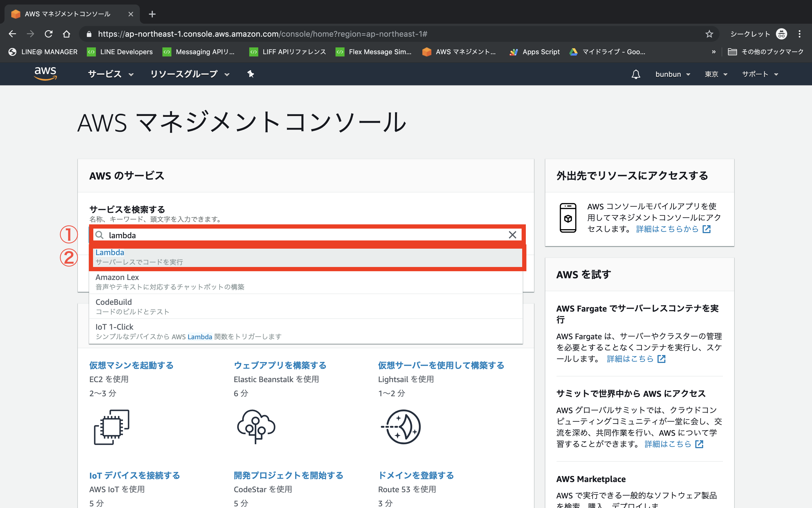Select CodeBuild from search suggestions
This screenshot has width=812, height=508.
306,306
